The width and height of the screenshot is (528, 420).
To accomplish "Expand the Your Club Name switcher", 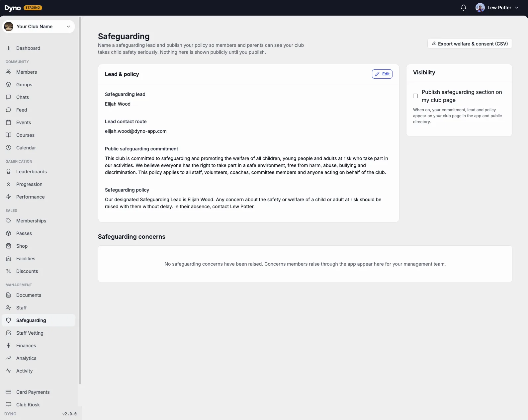I will click(39, 27).
